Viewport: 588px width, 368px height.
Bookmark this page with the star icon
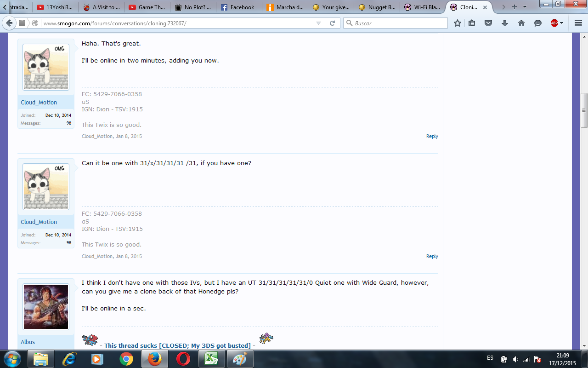[x=458, y=23]
